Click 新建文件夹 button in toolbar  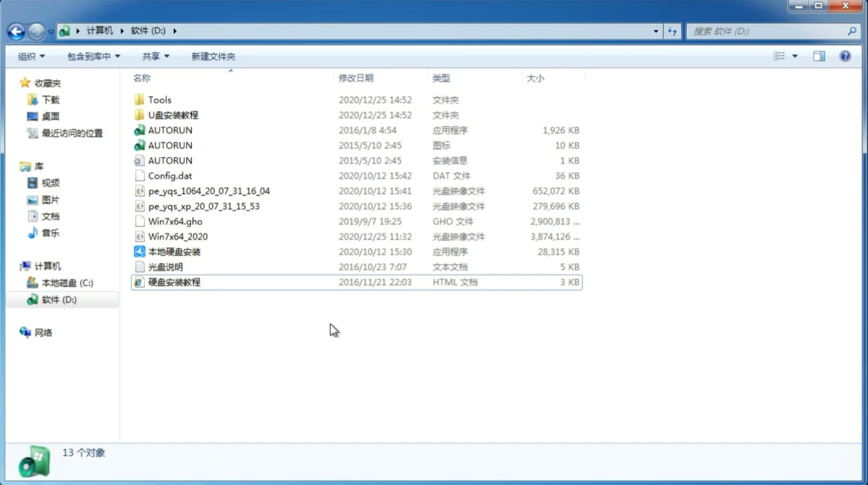click(x=213, y=55)
